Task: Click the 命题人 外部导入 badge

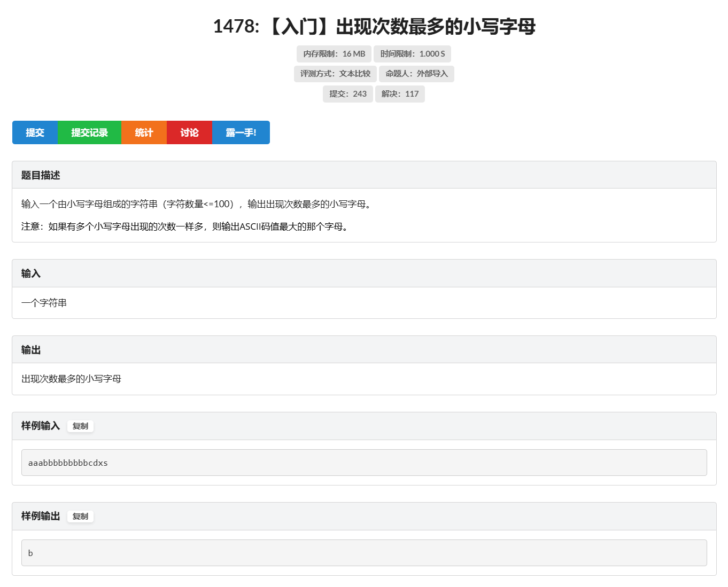Action: 417,74
